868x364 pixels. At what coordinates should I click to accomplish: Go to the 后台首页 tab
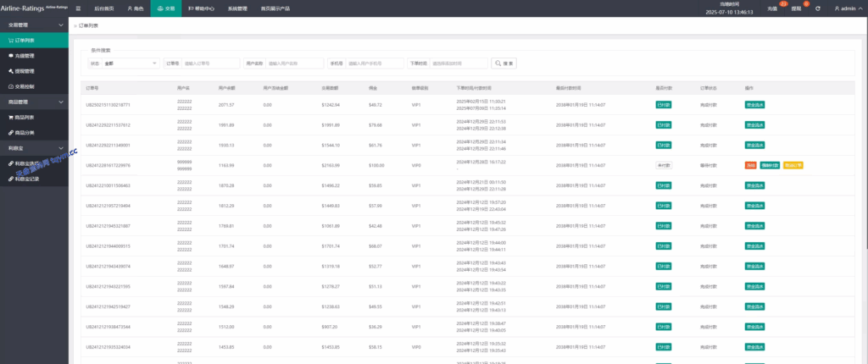tap(103, 8)
